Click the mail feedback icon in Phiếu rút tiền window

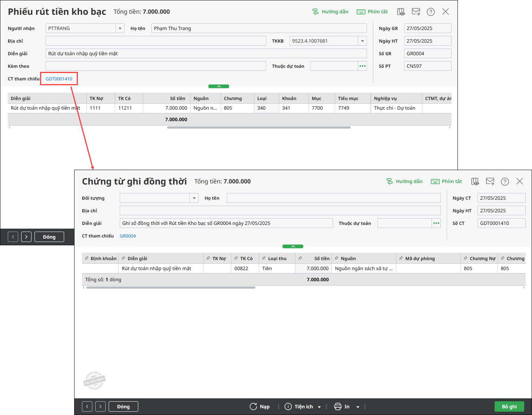[416, 12]
